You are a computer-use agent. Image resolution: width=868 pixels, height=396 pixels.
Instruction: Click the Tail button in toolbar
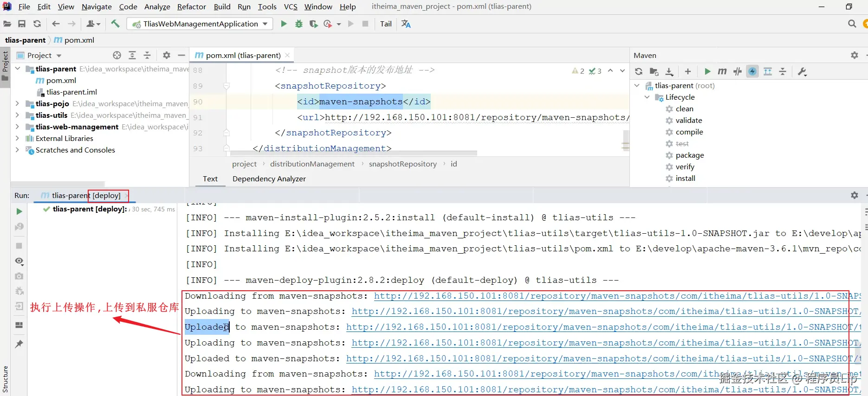tap(386, 24)
